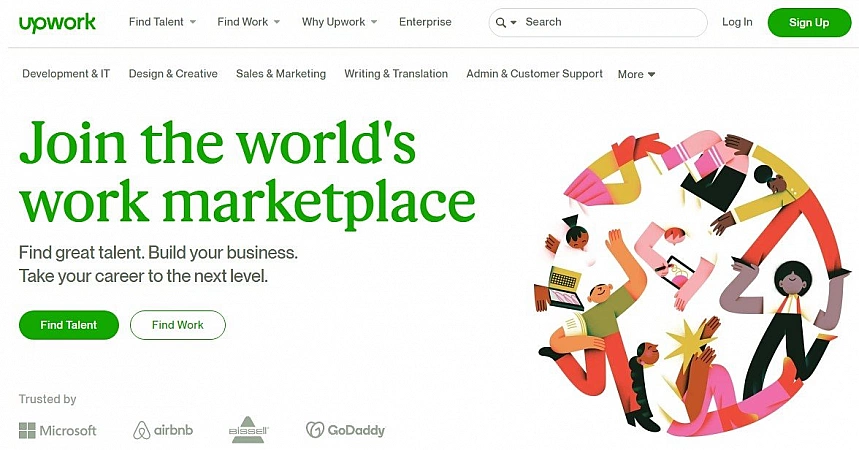Expand the Find Talent dropdown menu
This screenshot has width=859, height=450.
tap(162, 22)
